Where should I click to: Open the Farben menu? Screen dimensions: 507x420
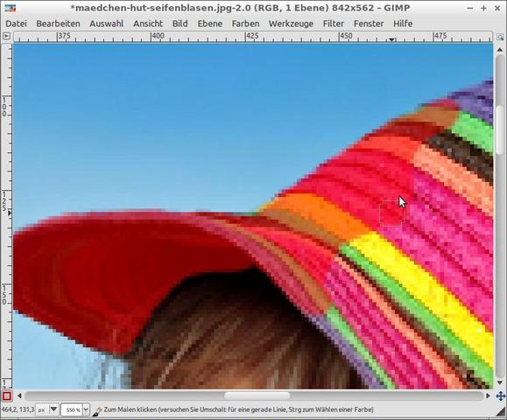click(x=245, y=24)
